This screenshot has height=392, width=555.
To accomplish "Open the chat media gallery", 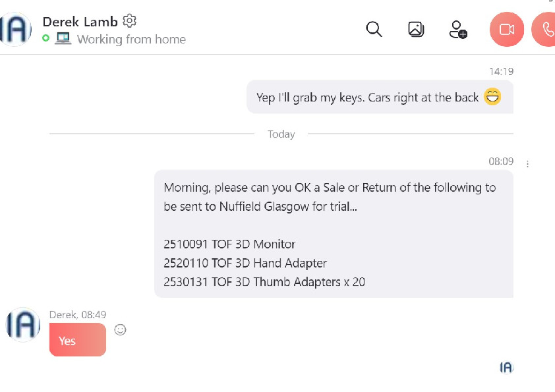I will [x=416, y=29].
